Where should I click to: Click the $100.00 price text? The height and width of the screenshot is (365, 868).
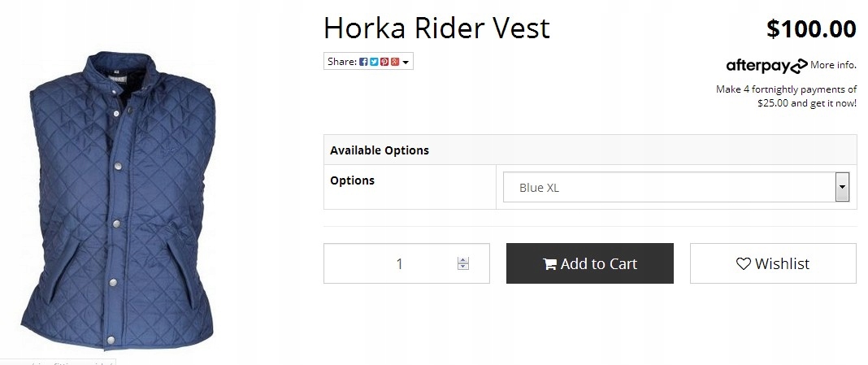tap(810, 29)
